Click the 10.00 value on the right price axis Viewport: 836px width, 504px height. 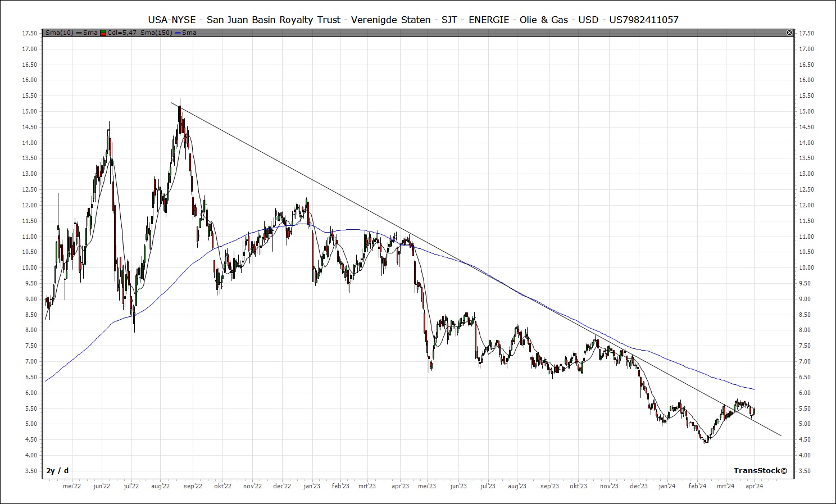click(806, 268)
